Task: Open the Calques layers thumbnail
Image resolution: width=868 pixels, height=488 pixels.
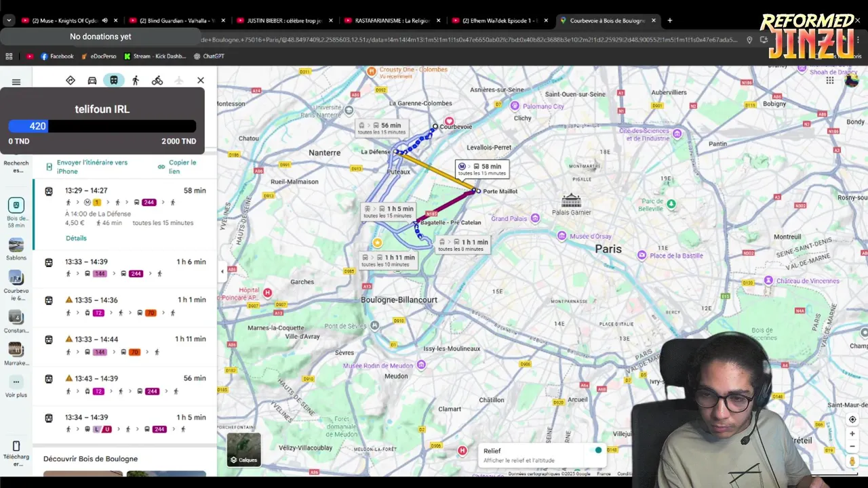Action: [244, 450]
